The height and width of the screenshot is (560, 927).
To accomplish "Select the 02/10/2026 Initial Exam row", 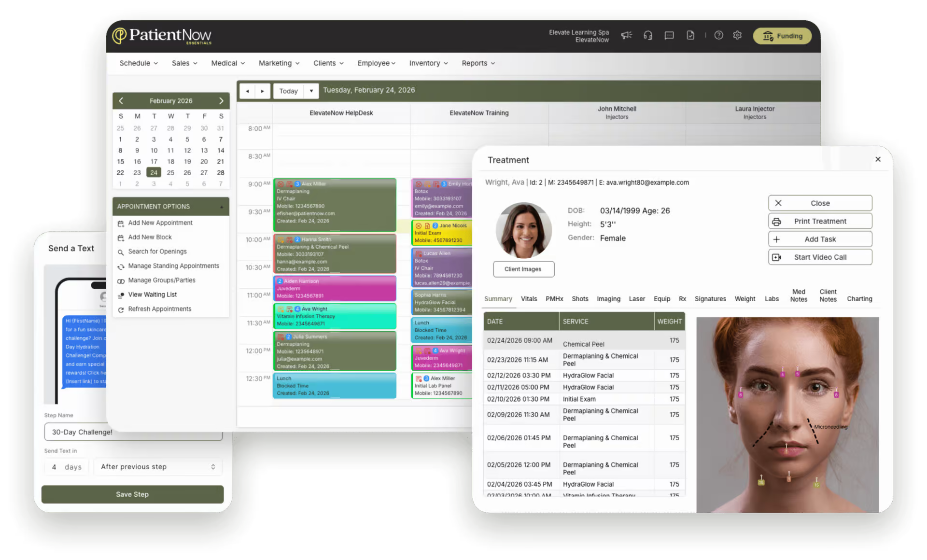I will coord(584,399).
